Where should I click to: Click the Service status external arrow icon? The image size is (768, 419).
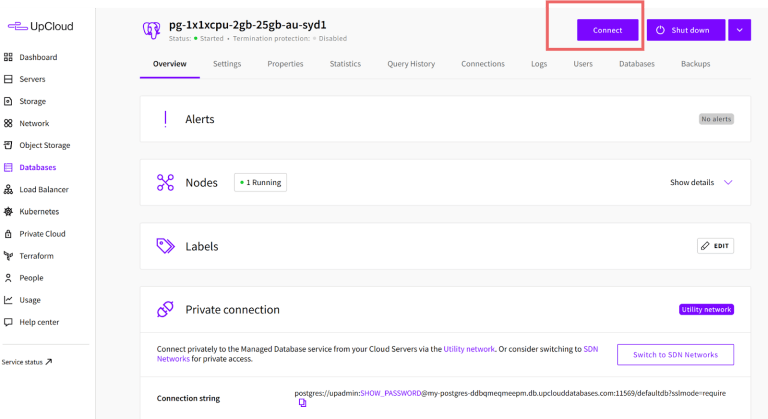(x=48, y=362)
